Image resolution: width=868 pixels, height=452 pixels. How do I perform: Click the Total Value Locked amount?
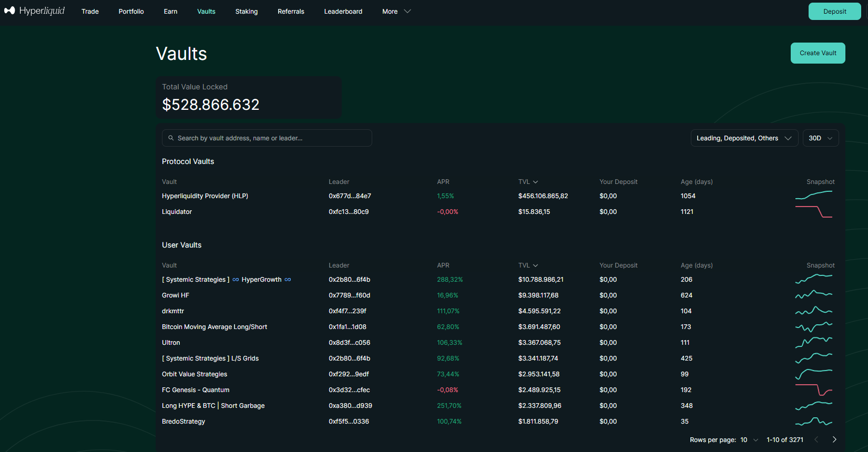tap(211, 105)
